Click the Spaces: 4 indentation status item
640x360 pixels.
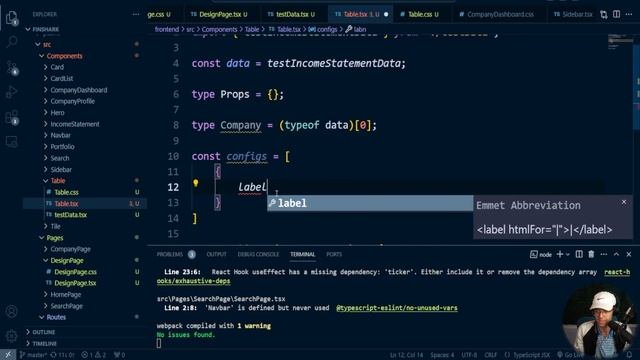[442, 355]
